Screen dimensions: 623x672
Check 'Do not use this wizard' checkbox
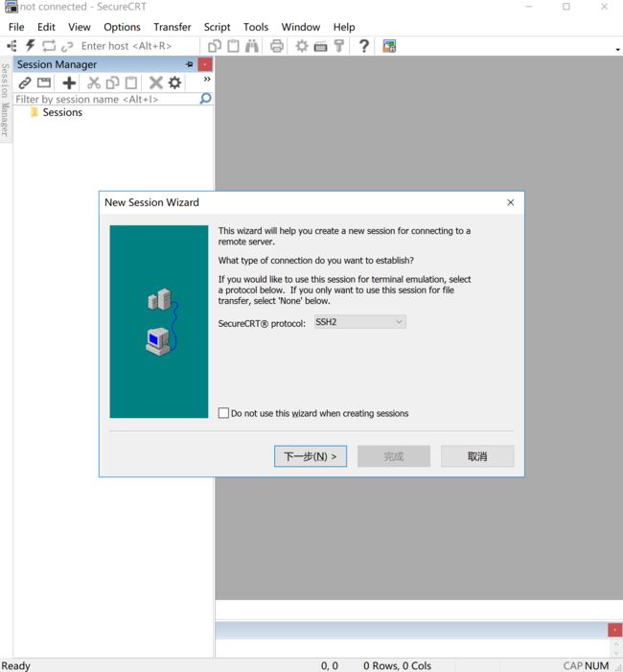[x=223, y=413]
